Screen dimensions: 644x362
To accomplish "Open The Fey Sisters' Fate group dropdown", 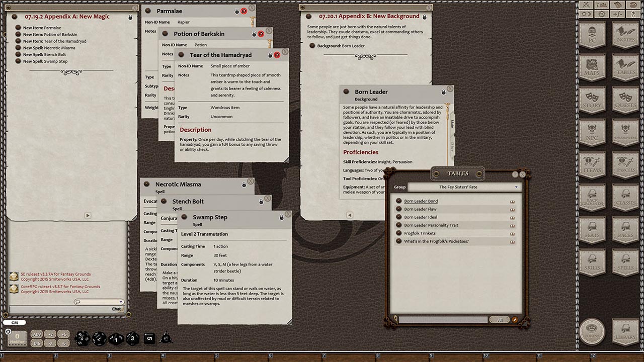I will (517, 187).
